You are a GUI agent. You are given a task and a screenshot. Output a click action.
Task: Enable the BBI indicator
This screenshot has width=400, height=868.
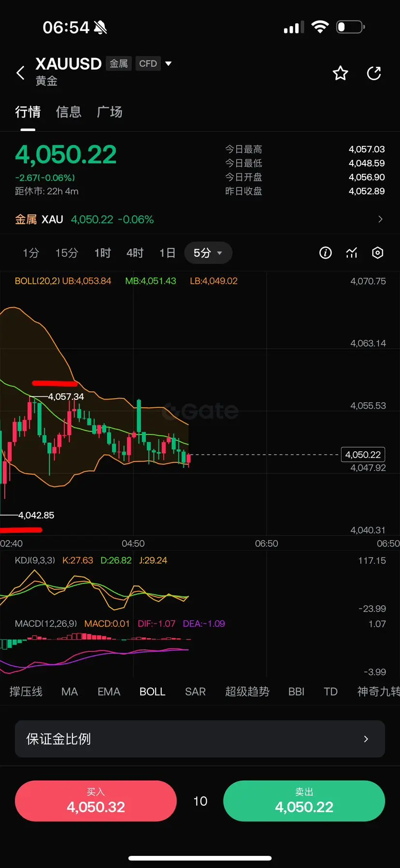coord(296,691)
